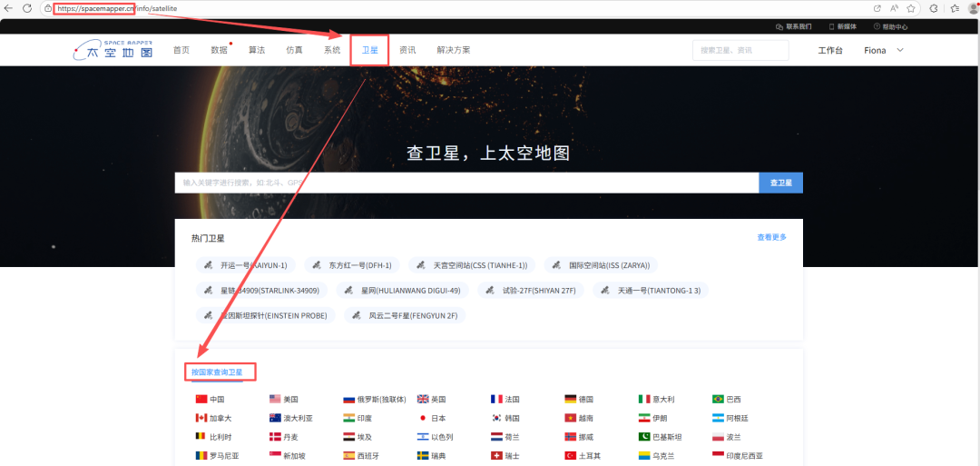Click the Brazil flag icon
The image size is (980, 466).
point(718,399)
